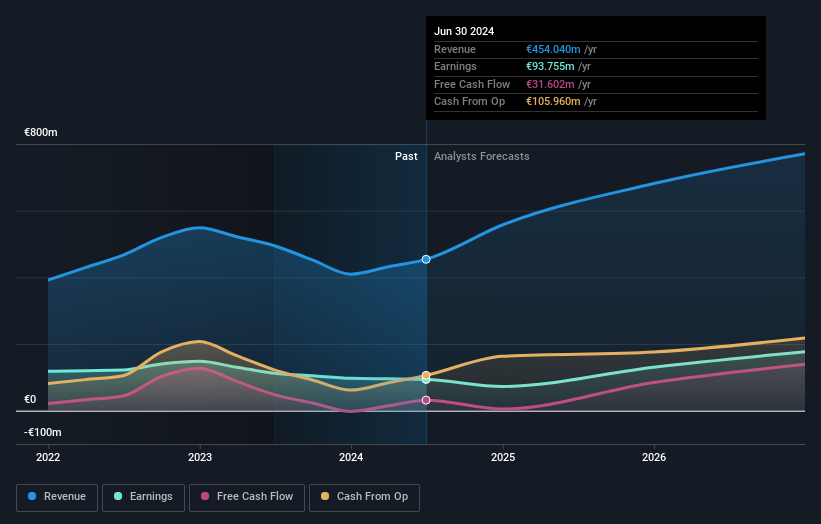Toggle the Revenue legend button
The height and width of the screenshot is (524, 821).
tap(57, 497)
